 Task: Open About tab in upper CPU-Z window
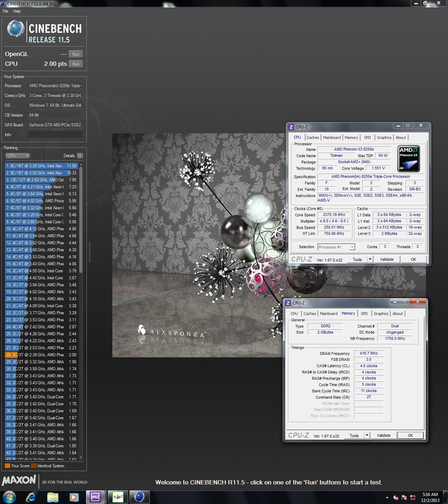401,138
